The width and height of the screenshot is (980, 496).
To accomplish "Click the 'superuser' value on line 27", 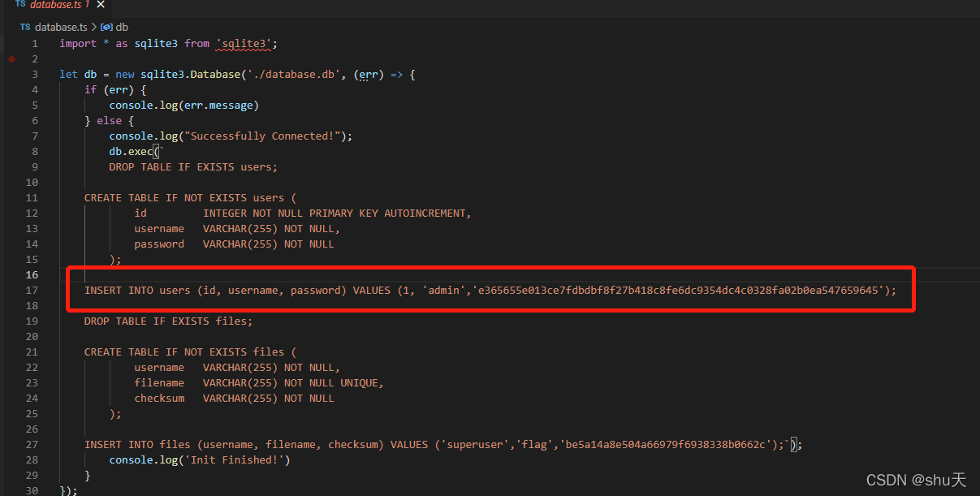I will (477, 445).
